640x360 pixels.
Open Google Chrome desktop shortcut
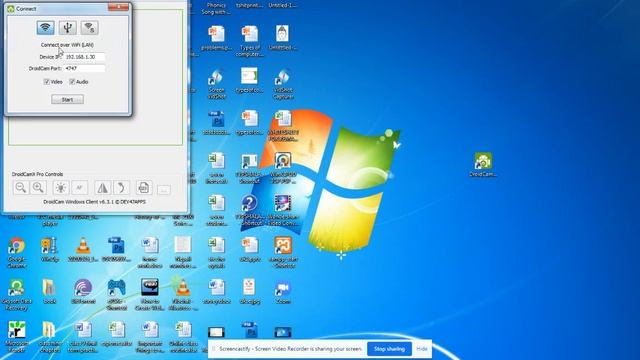pos(17,253)
